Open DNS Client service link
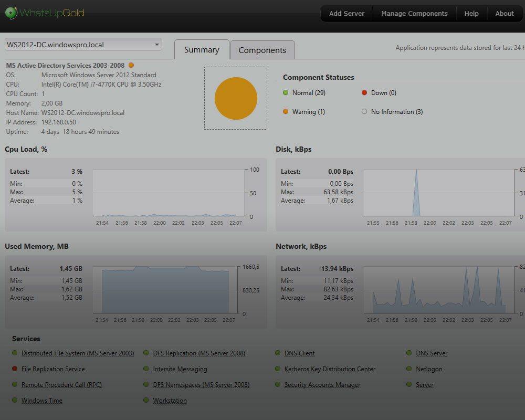This screenshot has width=525, height=420. coord(299,353)
